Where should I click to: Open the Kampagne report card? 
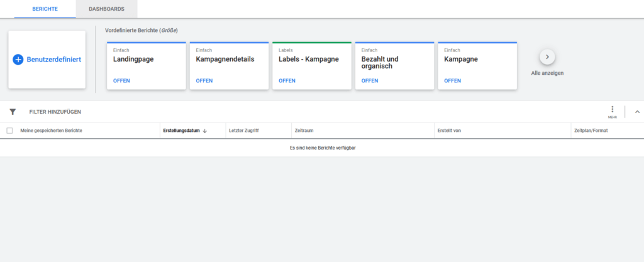pos(452,80)
